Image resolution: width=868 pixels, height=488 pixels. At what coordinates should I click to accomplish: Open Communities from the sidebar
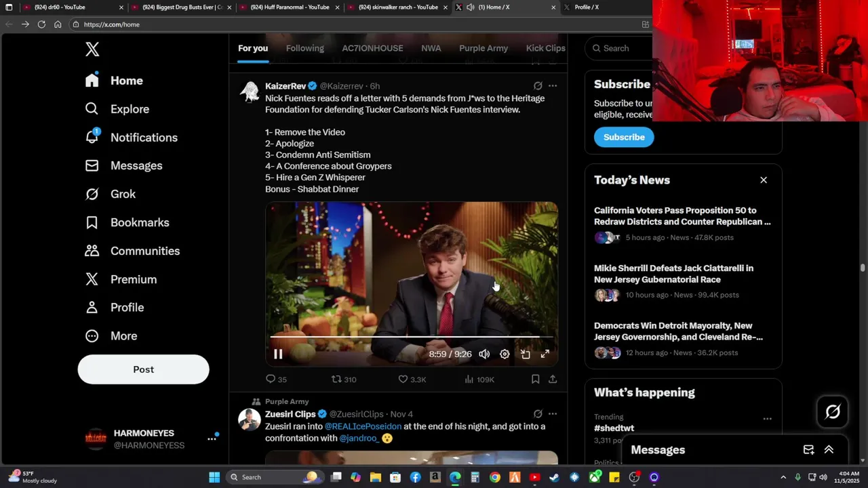[132, 251]
